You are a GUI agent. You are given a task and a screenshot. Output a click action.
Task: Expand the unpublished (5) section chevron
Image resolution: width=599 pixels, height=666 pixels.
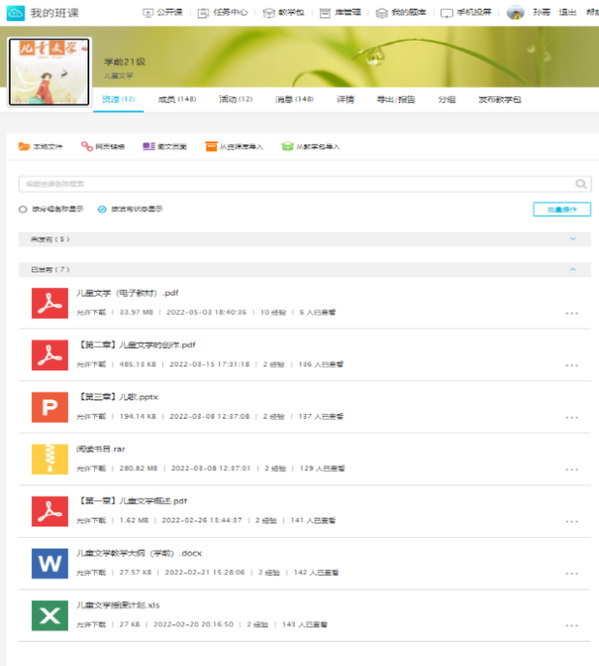pyautogui.click(x=573, y=239)
